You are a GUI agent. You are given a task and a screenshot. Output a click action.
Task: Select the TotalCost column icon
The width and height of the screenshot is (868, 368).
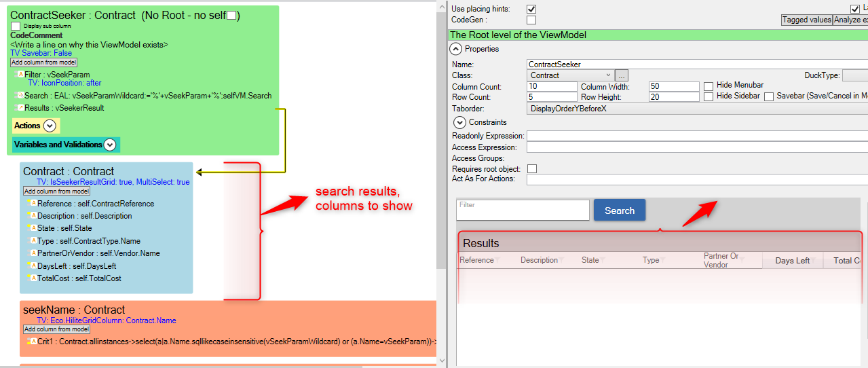point(32,278)
